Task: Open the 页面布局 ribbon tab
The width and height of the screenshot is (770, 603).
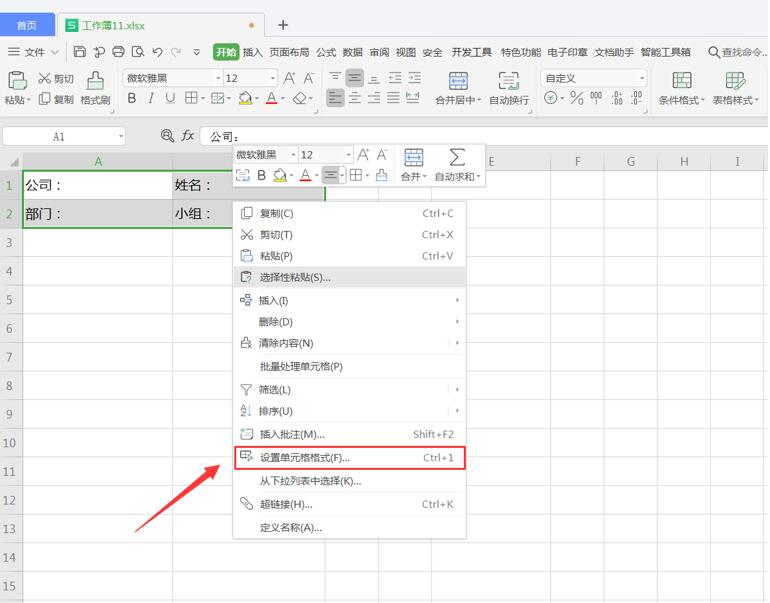Action: (289, 52)
